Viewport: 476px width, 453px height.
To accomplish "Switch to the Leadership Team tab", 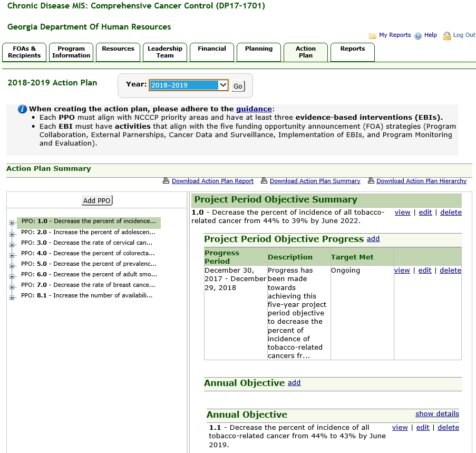I will 165,52.
